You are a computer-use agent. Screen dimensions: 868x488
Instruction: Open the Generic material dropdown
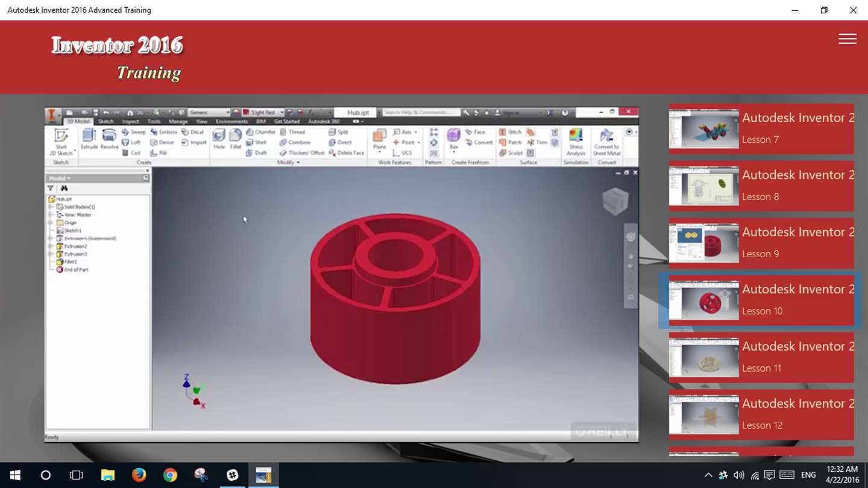coord(209,113)
